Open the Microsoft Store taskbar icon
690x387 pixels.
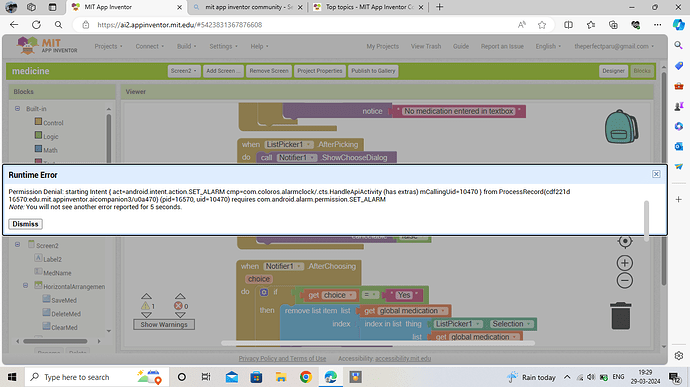256,377
